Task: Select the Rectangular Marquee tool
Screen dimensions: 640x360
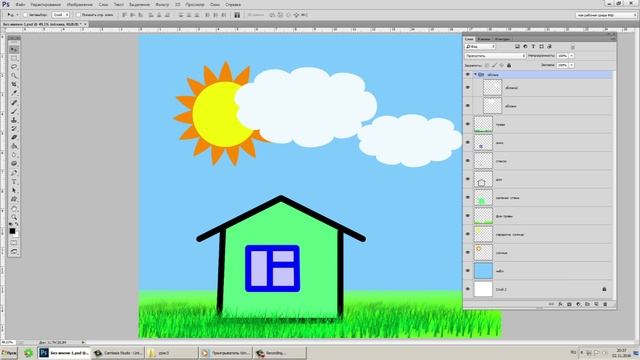Action: coord(14,58)
